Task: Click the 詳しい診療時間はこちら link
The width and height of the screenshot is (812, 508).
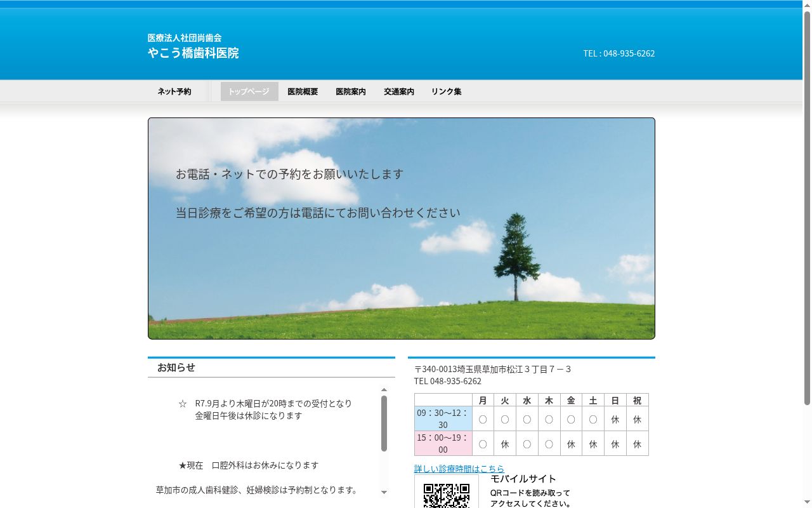Action: (459, 469)
